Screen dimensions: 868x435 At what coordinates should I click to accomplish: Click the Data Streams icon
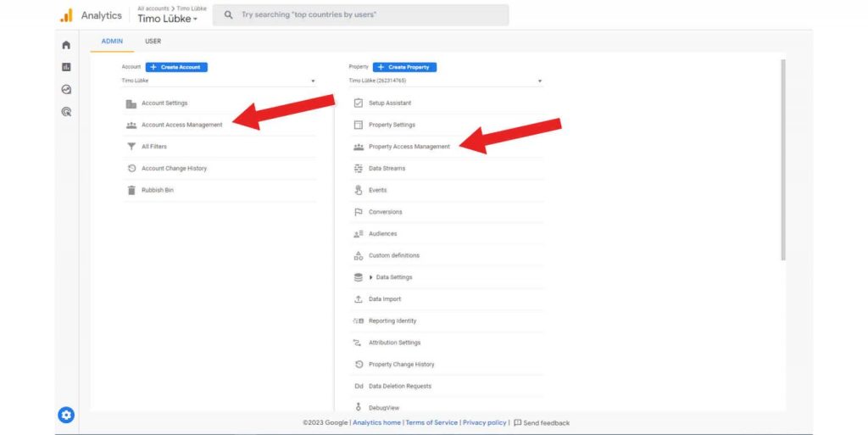coord(359,169)
